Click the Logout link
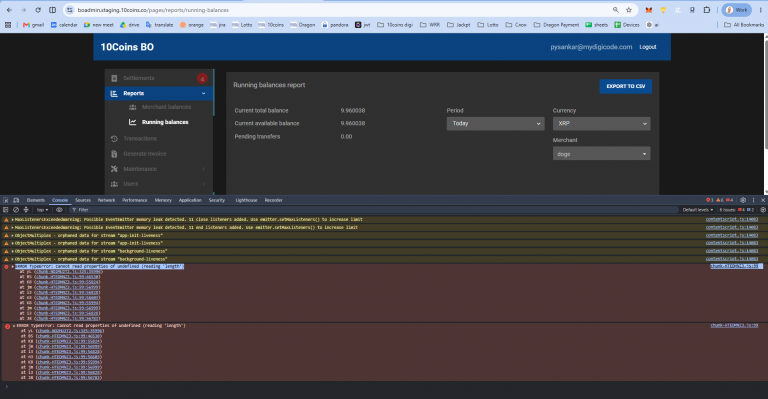 [x=648, y=47]
